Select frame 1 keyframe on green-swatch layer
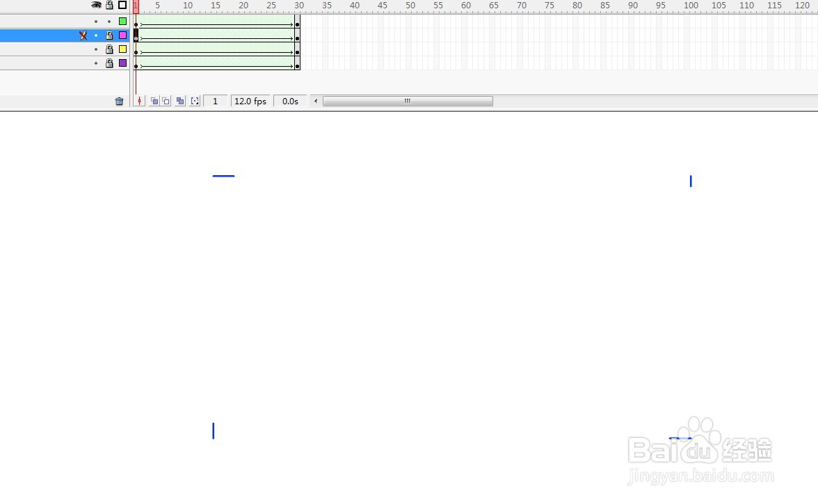This screenshot has height=504, width=818. click(x=136, y=22)
